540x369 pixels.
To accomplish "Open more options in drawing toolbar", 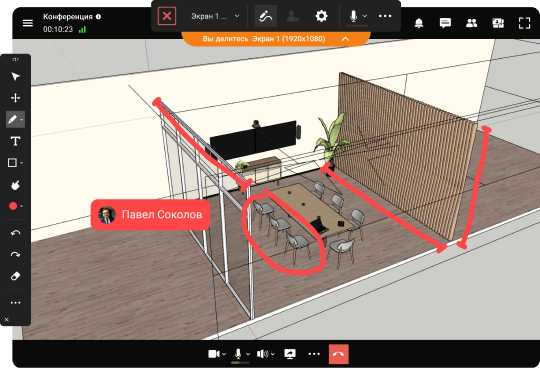I will pyautogui.click(x=15, y=303).
